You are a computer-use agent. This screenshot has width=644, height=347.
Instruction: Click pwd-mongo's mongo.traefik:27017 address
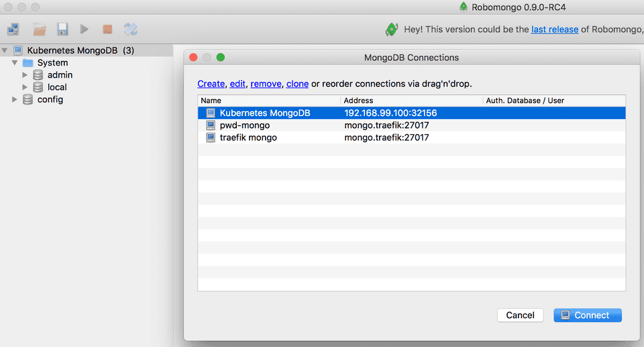point(386,125)
